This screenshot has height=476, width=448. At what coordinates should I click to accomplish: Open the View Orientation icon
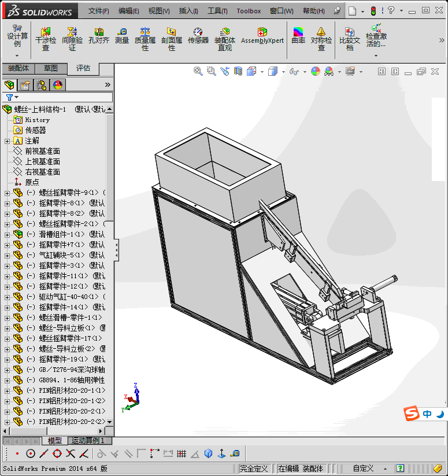pyautogui.click(x=251, y=71)
